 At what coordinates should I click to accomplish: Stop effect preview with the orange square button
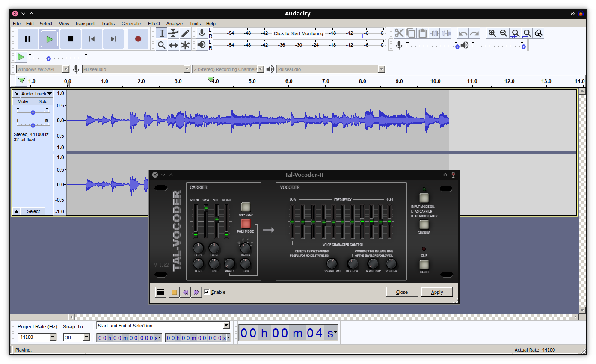click(174, 292)
